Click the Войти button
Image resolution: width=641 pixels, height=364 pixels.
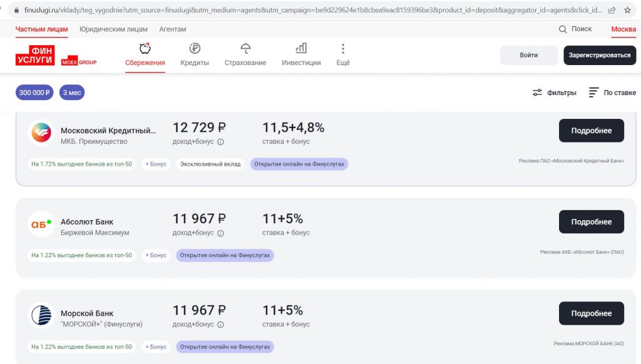[x=528, y=55]
